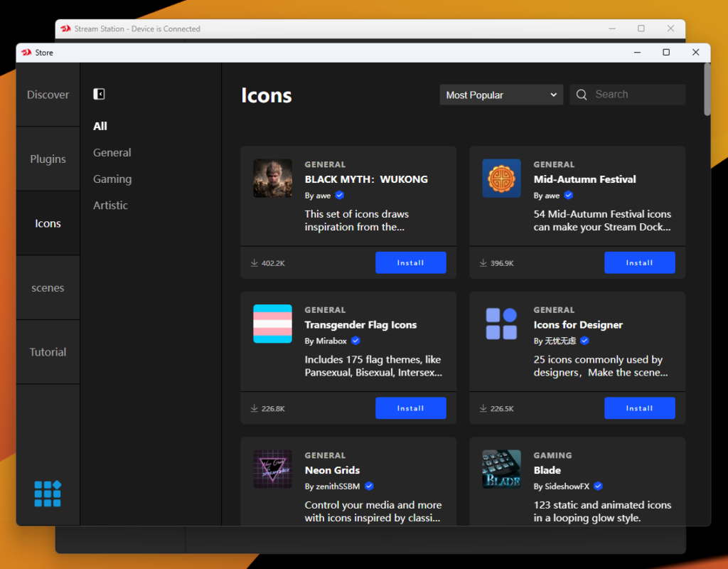Click the 396.9K download count
This screenshot has width=728, height=569.
502,263
